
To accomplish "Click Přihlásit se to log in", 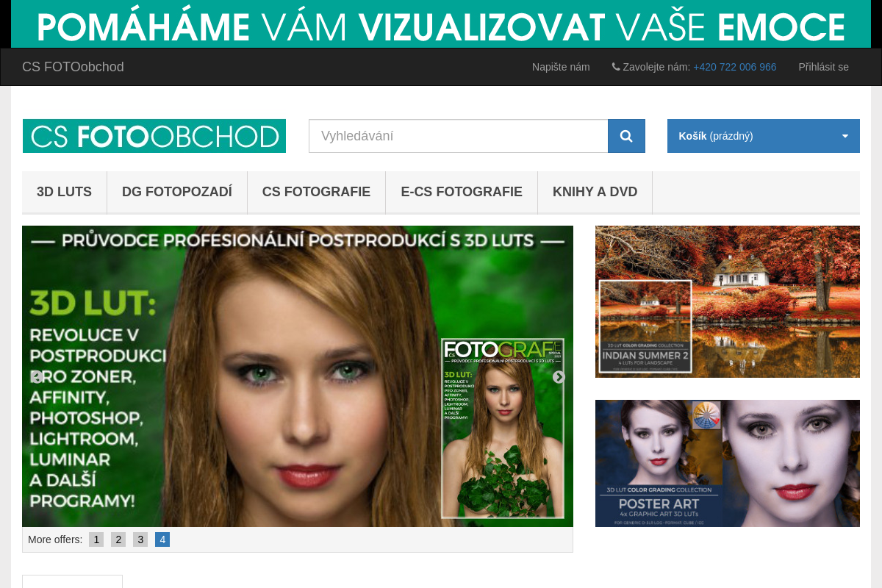I will pos(823,67).
